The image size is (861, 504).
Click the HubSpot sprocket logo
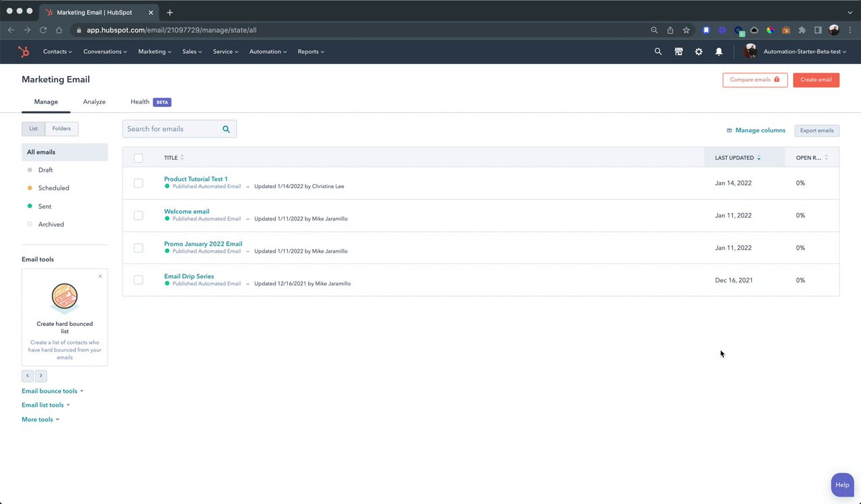tap(24, 52)
